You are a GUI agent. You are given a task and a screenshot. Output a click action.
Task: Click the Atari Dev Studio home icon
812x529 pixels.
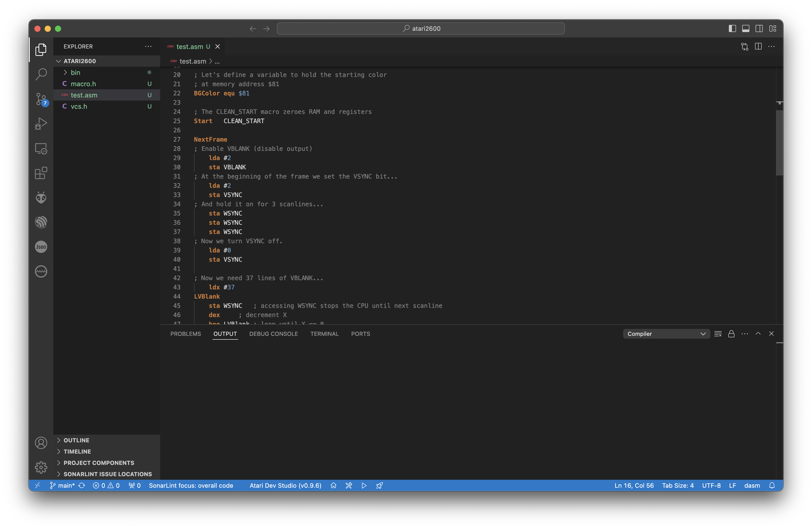point(333,485)
